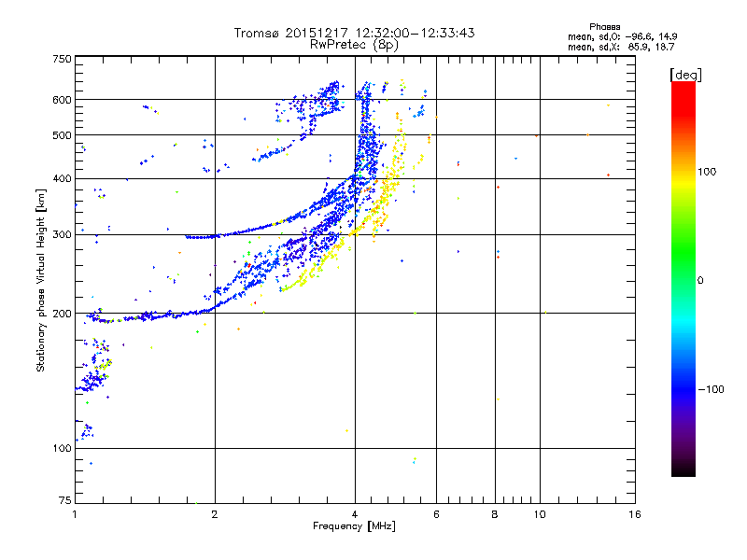Click the 'mean, sd,X: 85.9, 18.7' statistic
The width and height of the screenshot is (747, 560).
pos(621,47)
